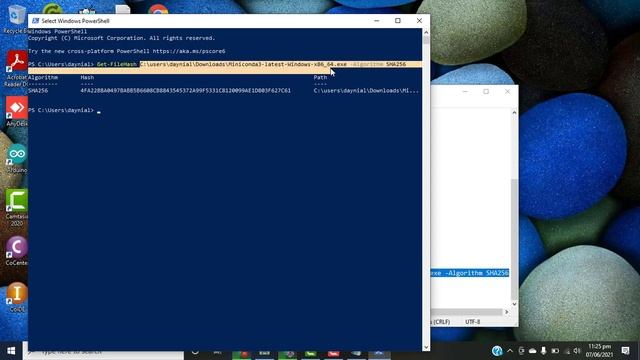The image size is (640, 360).
Task: Minimize the PowerShell window
Action: (377, 21)
